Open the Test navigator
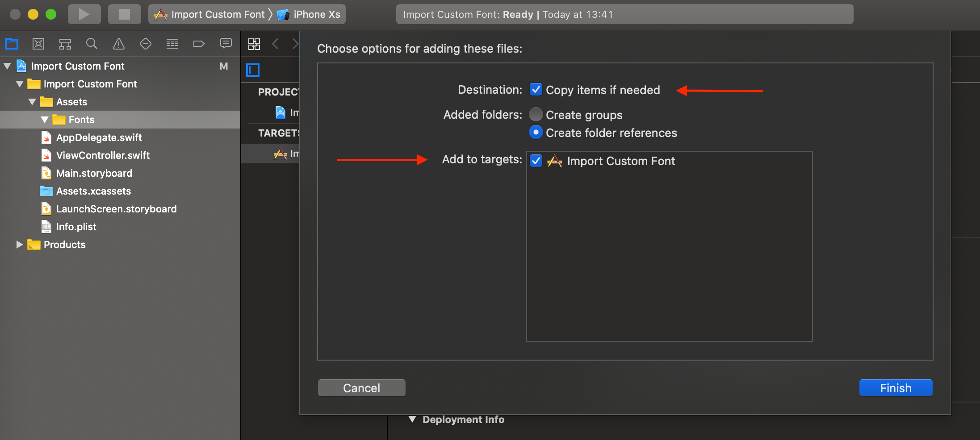 tap(146, 44)
